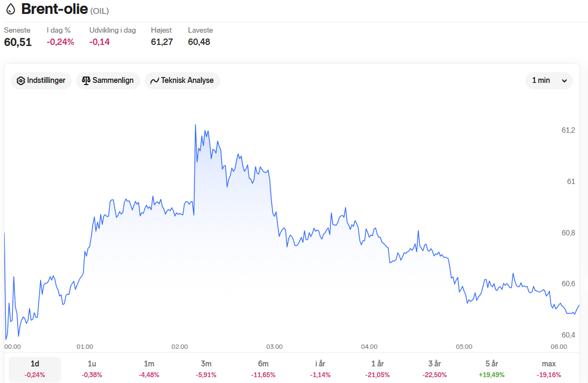Click the 61 price axis label
This screenshot has height=383, width=588.
(571, 181)
